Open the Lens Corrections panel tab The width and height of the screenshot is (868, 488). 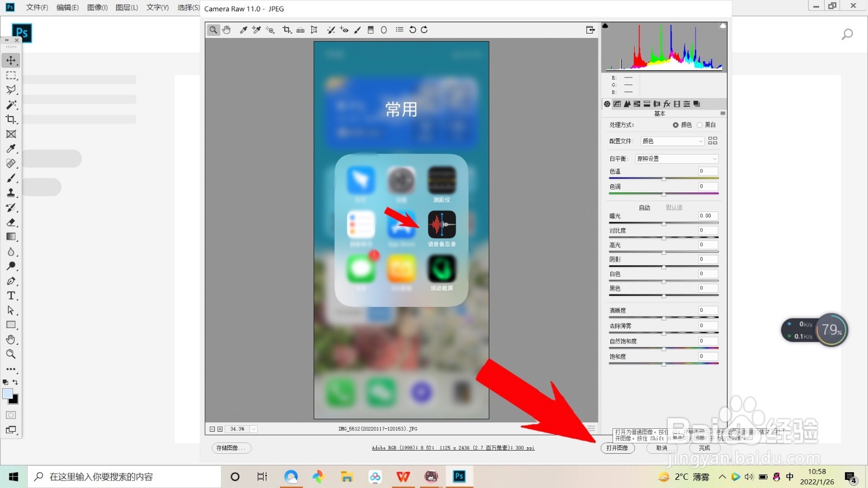(x=656, y=104)
